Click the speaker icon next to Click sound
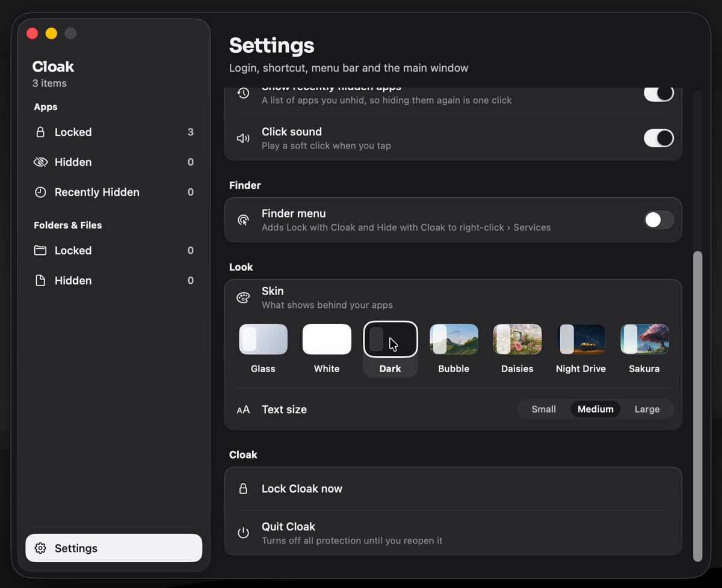722x588 pixels. [243, 138]
